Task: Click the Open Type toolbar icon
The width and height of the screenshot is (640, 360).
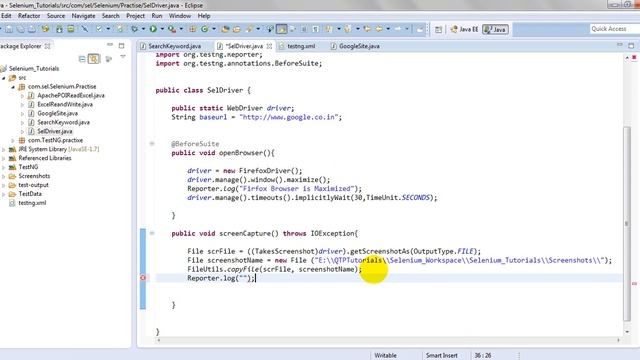Action: (x=225, y=29)
